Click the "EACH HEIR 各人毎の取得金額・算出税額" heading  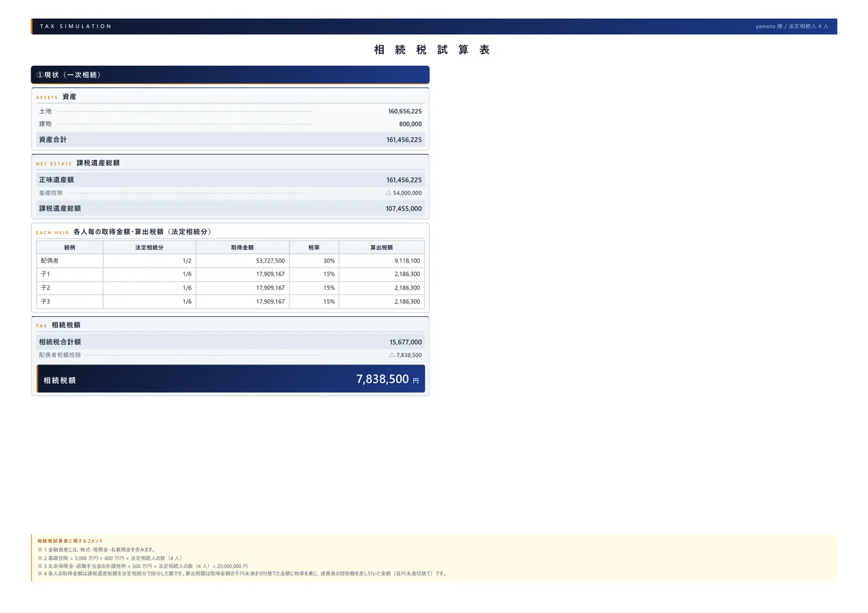click(124, 232)
